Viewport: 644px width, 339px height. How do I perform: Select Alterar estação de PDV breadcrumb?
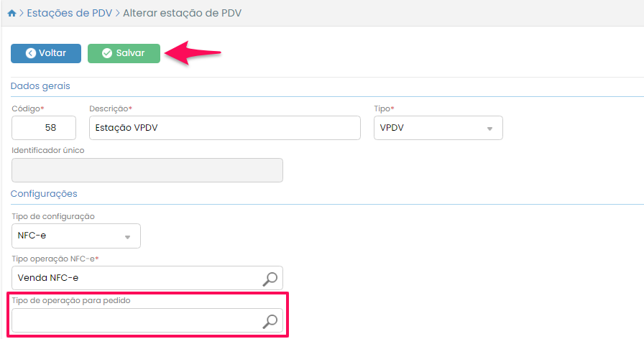(182, 13)
